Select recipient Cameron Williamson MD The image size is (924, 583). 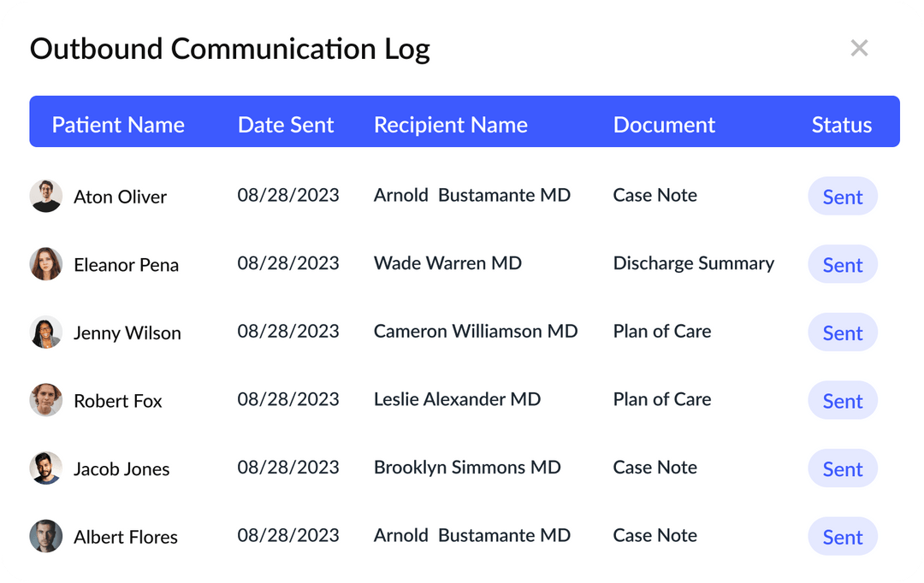point(476,331)
